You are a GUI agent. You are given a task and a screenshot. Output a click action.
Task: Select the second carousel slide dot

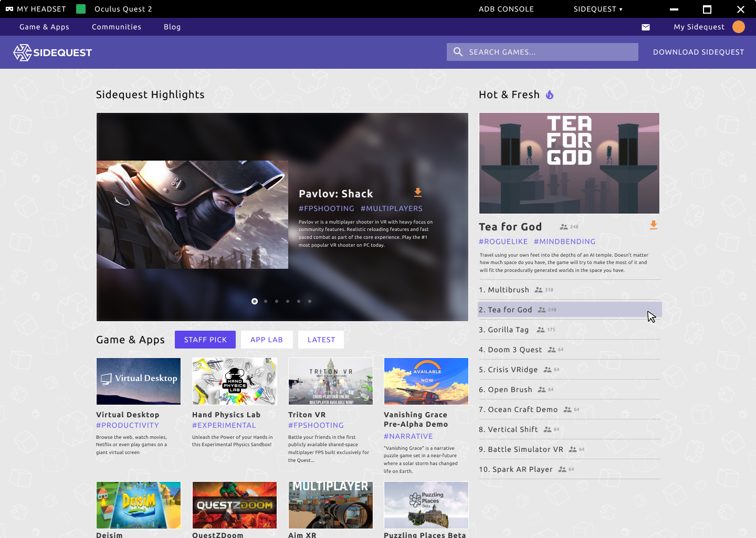266,301
